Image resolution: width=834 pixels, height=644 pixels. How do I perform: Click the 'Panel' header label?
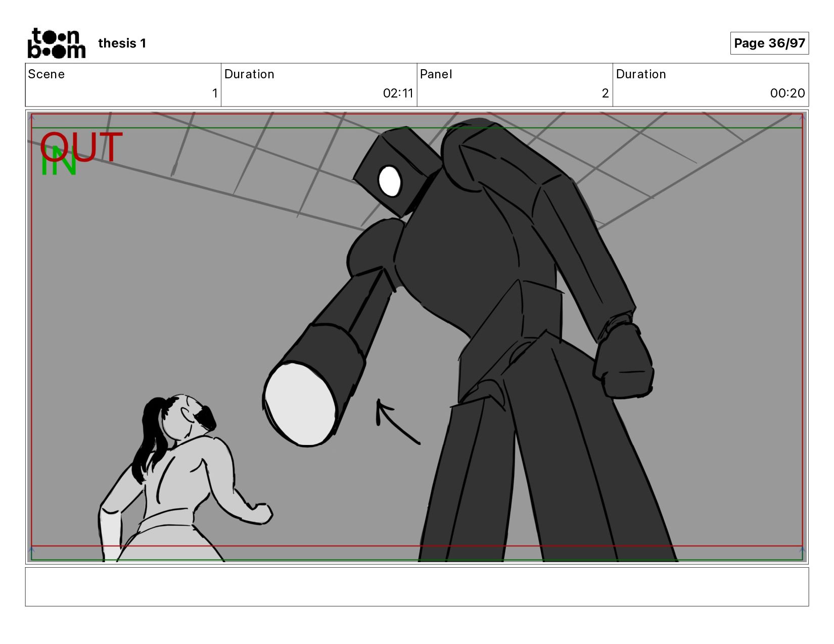click(x=436, y=74)
